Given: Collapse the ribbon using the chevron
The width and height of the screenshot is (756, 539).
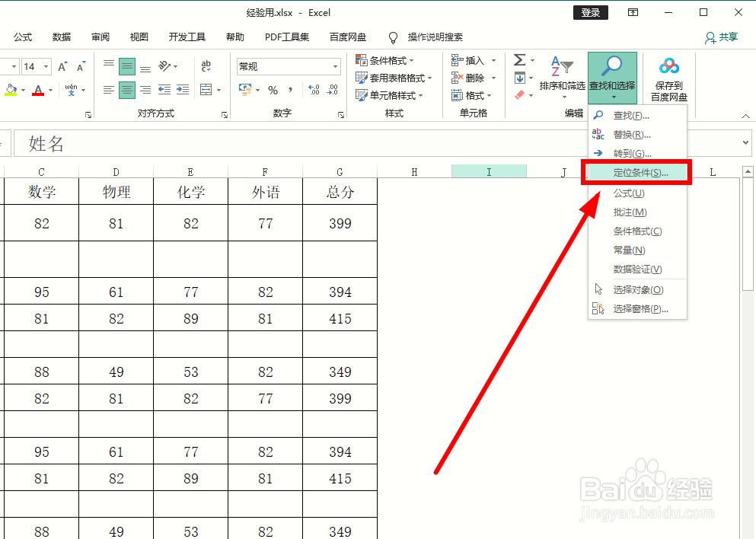Looking at the screenshot, I should click(x=746, y=116).
